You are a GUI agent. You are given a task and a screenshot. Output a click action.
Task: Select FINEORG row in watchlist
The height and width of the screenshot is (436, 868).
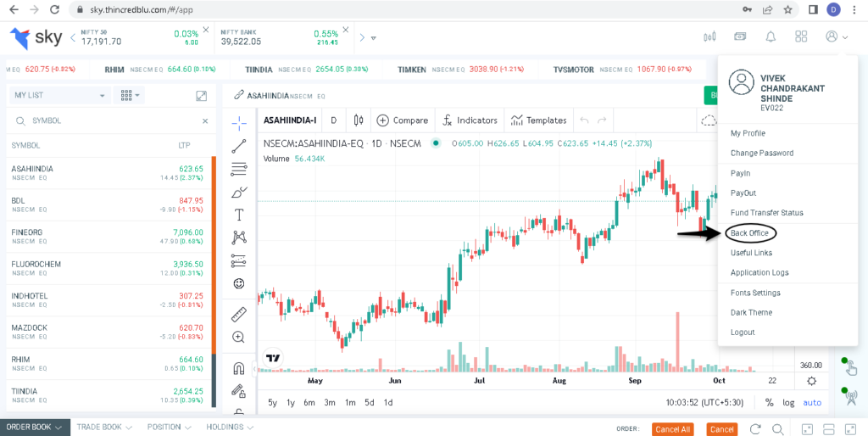point(108,237)
